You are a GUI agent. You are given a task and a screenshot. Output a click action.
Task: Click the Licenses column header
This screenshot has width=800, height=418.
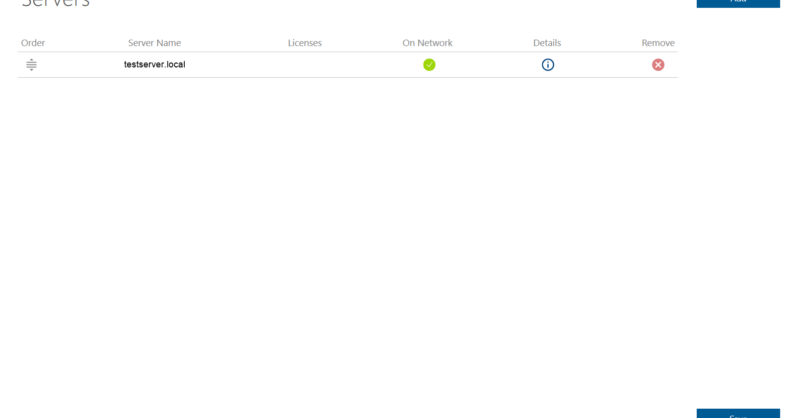[x=305, y=43]
